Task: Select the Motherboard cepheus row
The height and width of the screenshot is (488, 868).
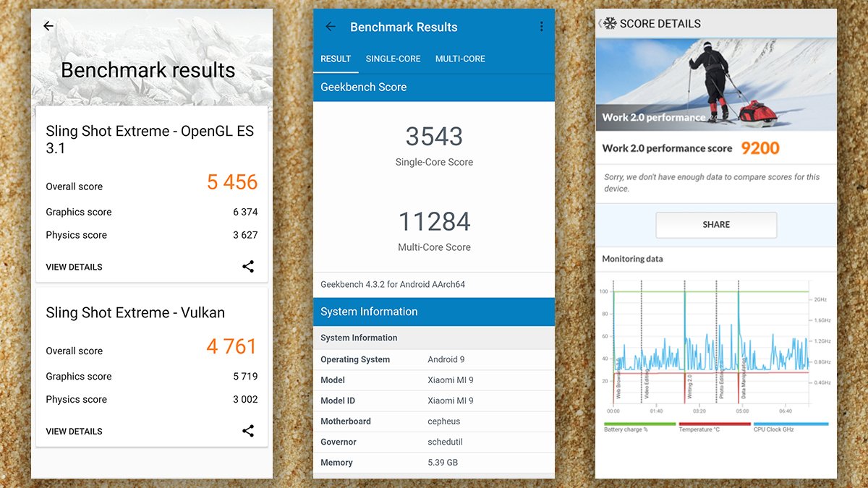Action: point(434,421)
